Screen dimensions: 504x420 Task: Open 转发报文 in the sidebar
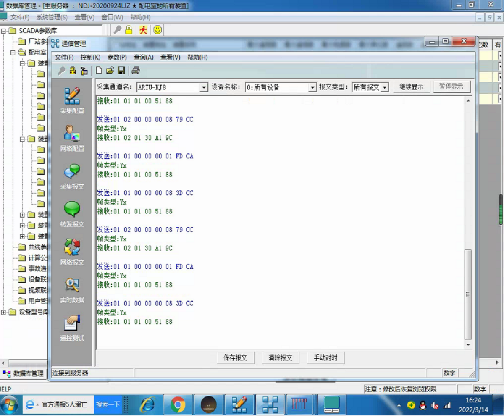coord(72,214)
